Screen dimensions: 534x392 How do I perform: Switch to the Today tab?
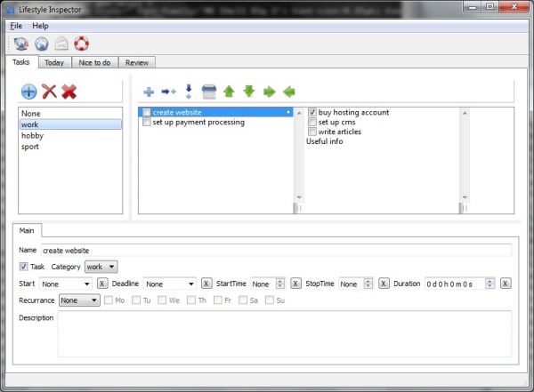[x=54, y=62]
